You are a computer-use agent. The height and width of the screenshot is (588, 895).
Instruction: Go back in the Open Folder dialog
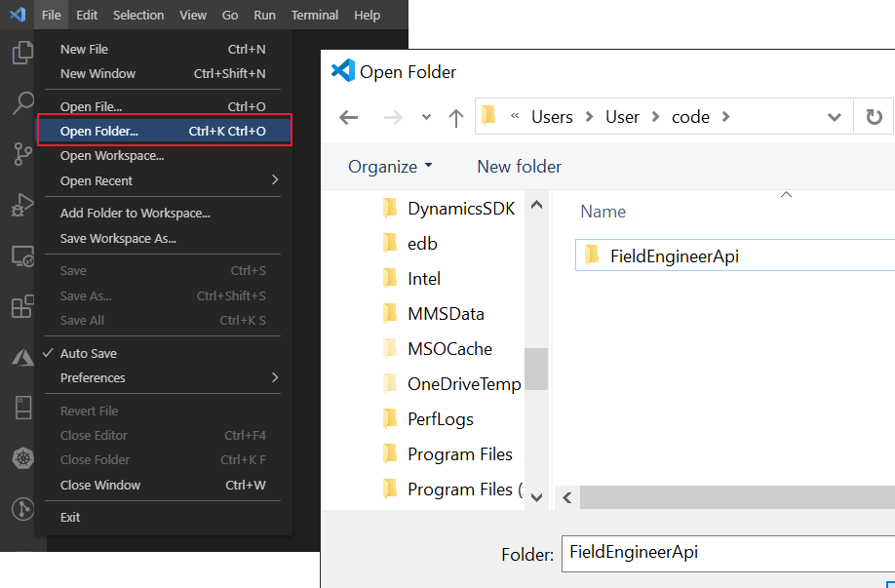(x=348, y=118)
